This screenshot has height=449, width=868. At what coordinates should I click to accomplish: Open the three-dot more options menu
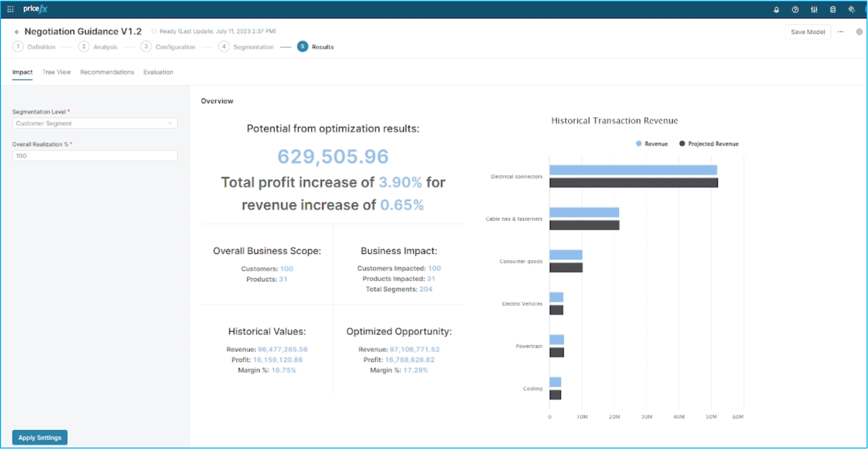click(x=840, y=32)
